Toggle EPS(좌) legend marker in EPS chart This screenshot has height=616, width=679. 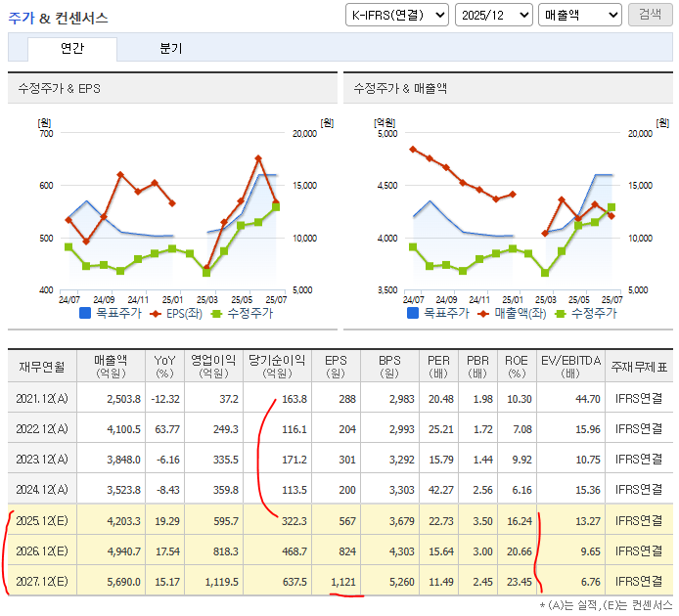tap(155, 314)
